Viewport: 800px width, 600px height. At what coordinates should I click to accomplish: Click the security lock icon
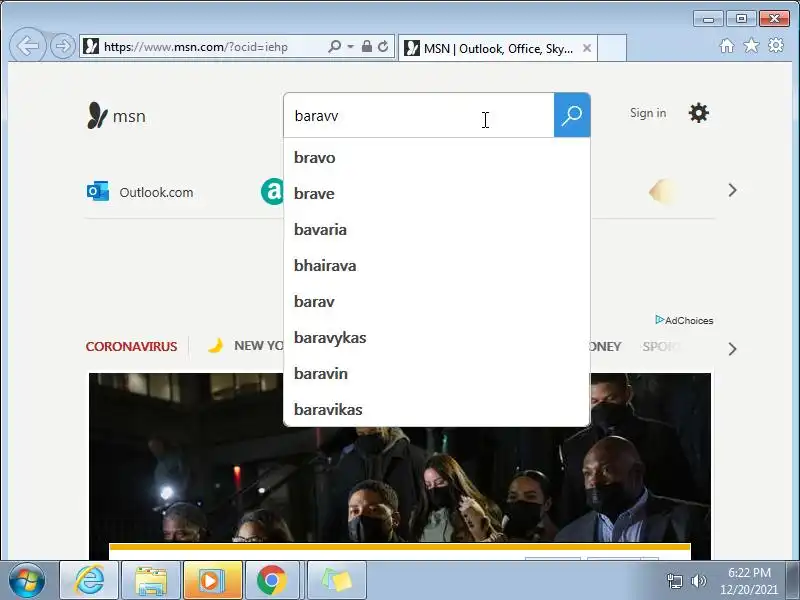point(367,46)
